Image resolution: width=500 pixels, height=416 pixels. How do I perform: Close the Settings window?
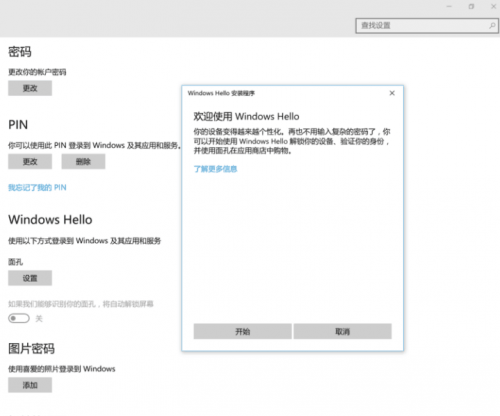point(493,6)
